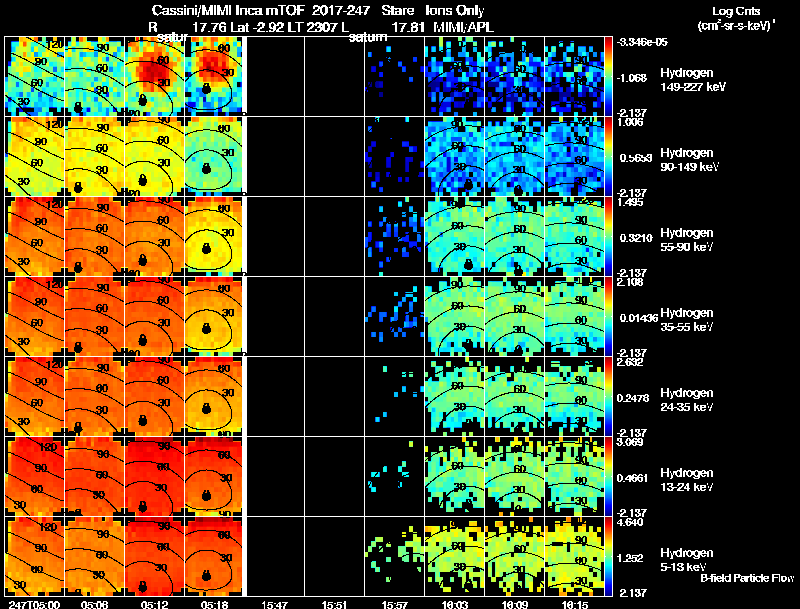Click the color bar beside Hydrogen 35-55 keV

pos(608,316)
